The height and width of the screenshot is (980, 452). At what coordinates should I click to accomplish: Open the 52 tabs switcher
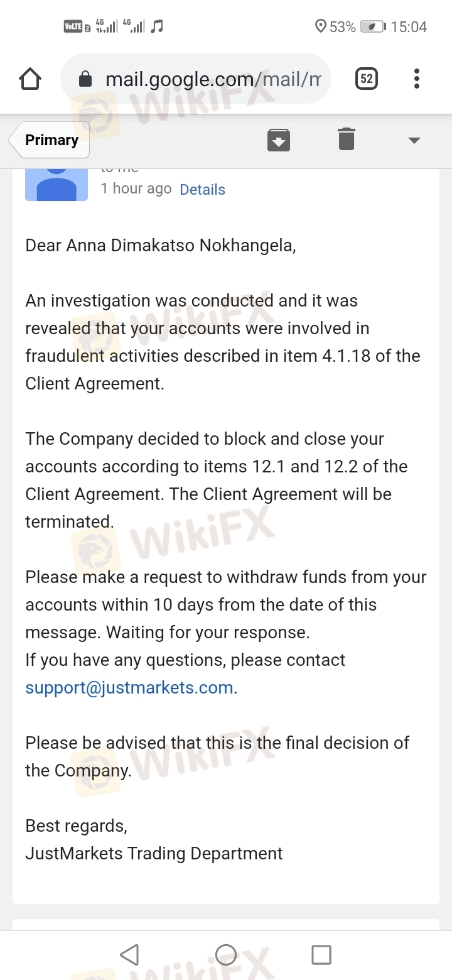[x=367, y=79]
